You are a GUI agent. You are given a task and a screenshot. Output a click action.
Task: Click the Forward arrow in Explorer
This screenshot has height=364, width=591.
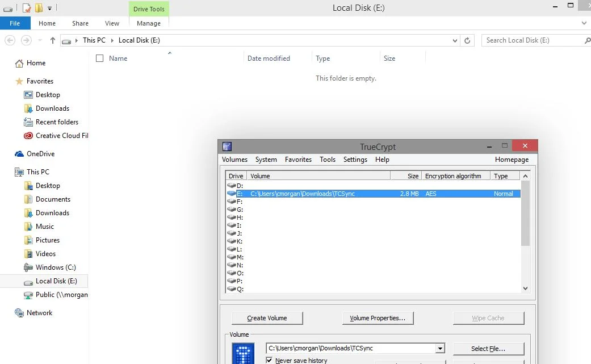tap(26, 40)
